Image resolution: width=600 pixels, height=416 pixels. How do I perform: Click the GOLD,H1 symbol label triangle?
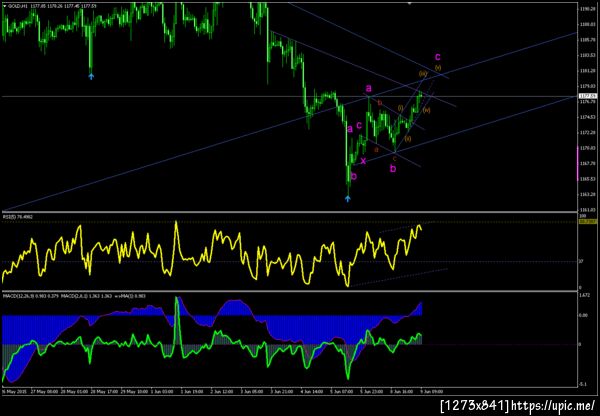coord(4,6)
